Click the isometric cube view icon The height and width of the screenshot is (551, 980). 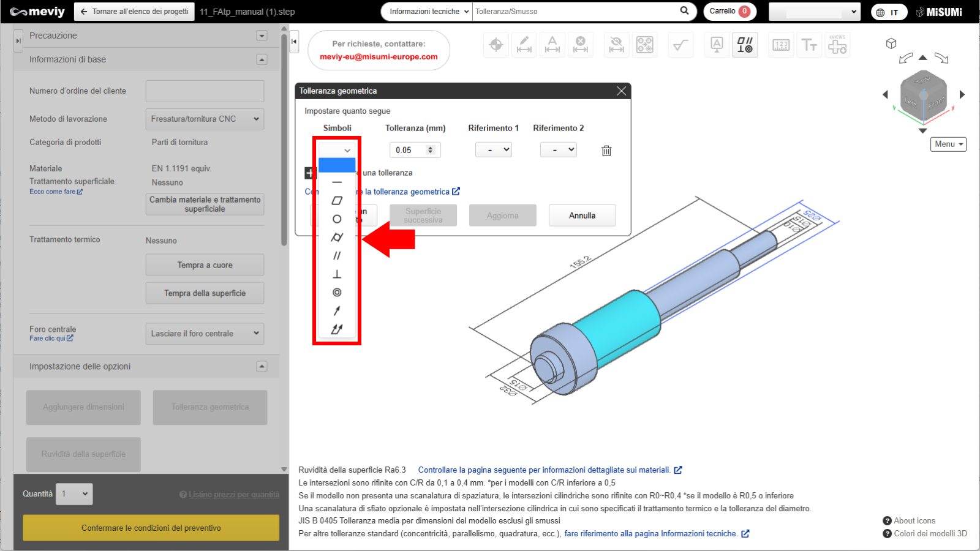pyautogui.click(x=891, y=43)
